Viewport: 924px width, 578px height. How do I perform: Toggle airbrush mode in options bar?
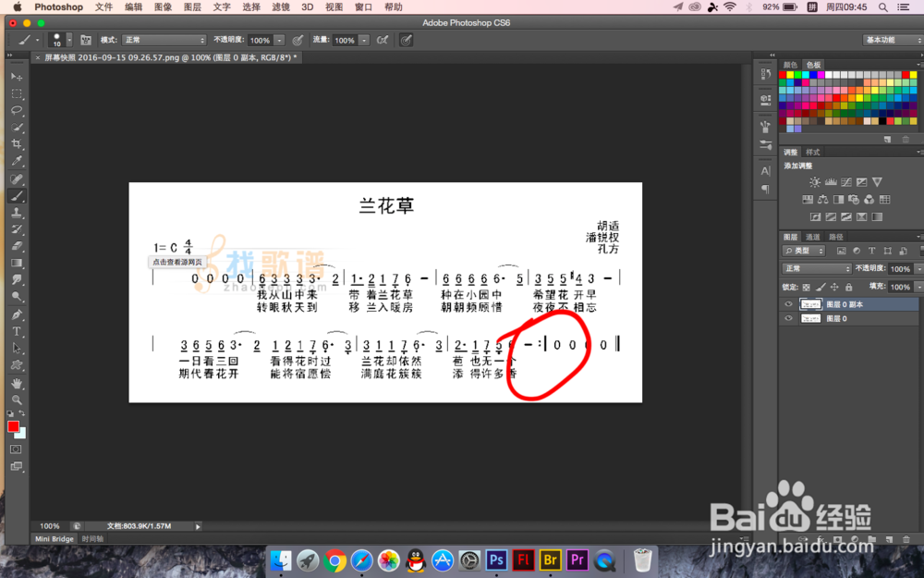(x=383, y=40)
